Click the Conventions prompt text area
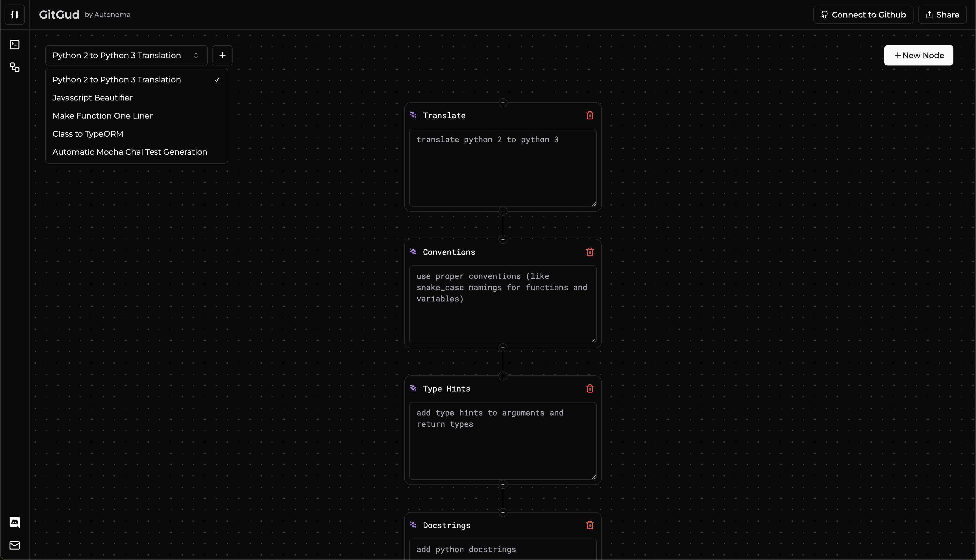Screen dimensions: 976x560 click(x=503, y=304)
